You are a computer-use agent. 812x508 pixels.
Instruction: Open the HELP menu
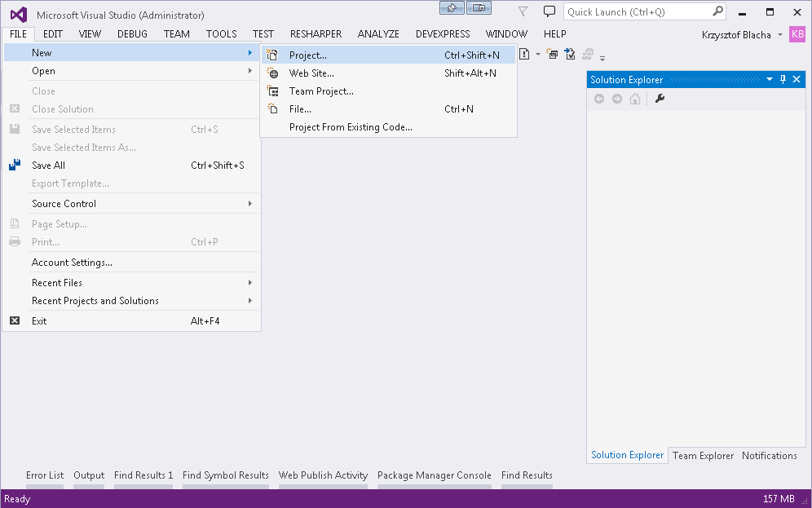point(554,34)
